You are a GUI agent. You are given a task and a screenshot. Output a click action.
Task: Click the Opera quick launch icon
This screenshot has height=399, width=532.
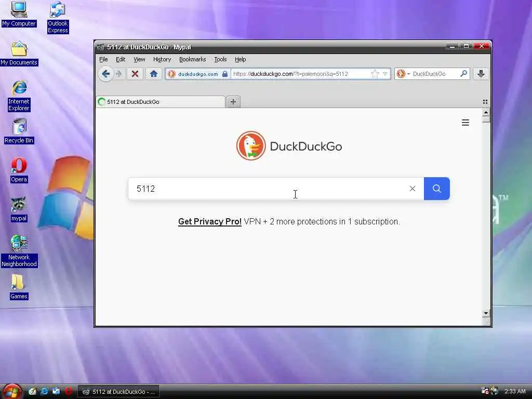(69, 391)
